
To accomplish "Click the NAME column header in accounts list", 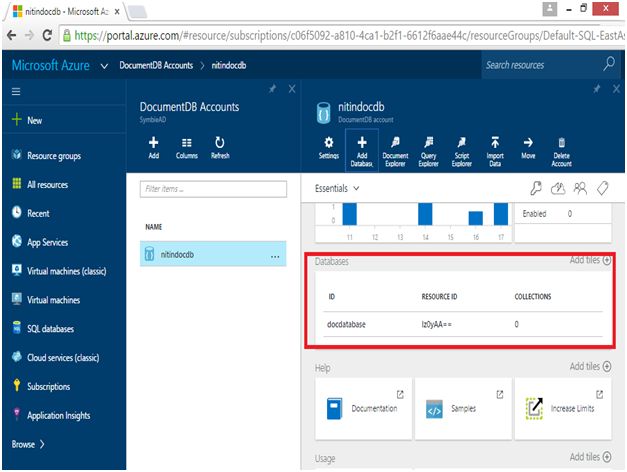I will (154, 227).
